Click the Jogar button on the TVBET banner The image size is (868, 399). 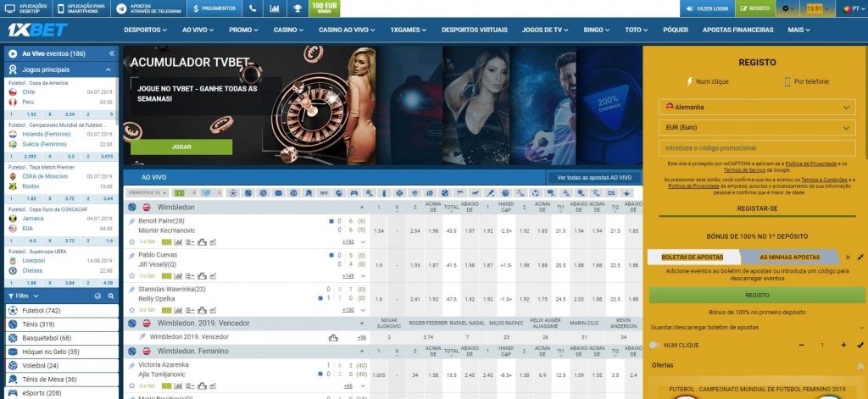pos(181,147)
